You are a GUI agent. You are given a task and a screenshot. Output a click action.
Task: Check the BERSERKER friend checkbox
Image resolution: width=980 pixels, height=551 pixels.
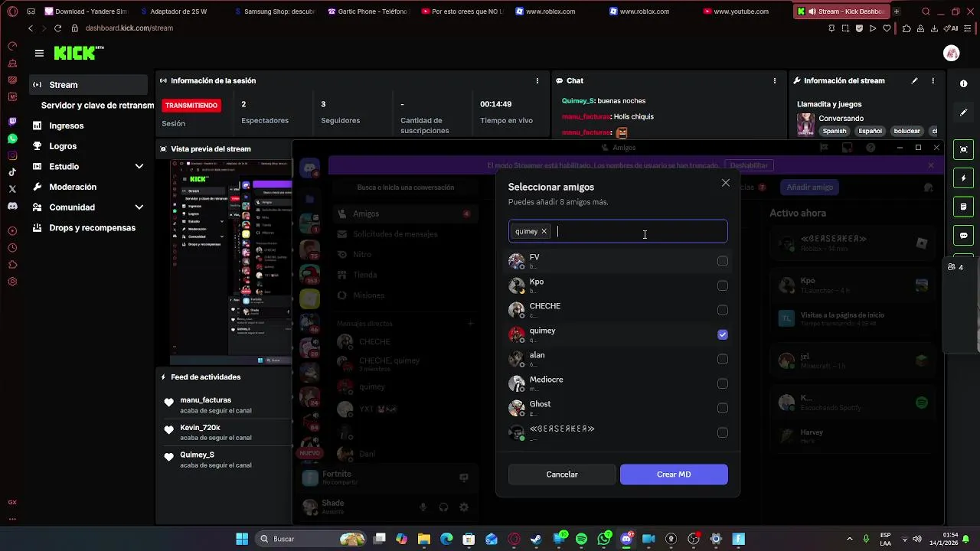click(722, 433)
